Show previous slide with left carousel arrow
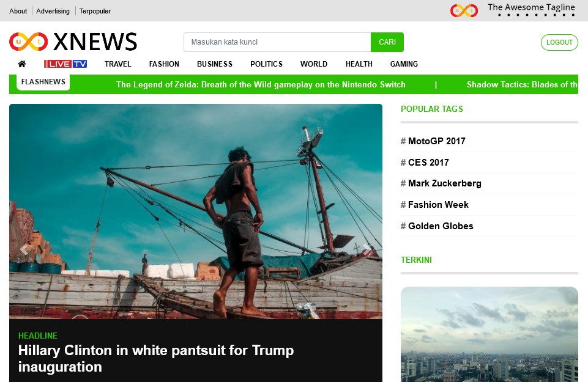This screenshot has width=588, height=382. click(x=24, y=249)
